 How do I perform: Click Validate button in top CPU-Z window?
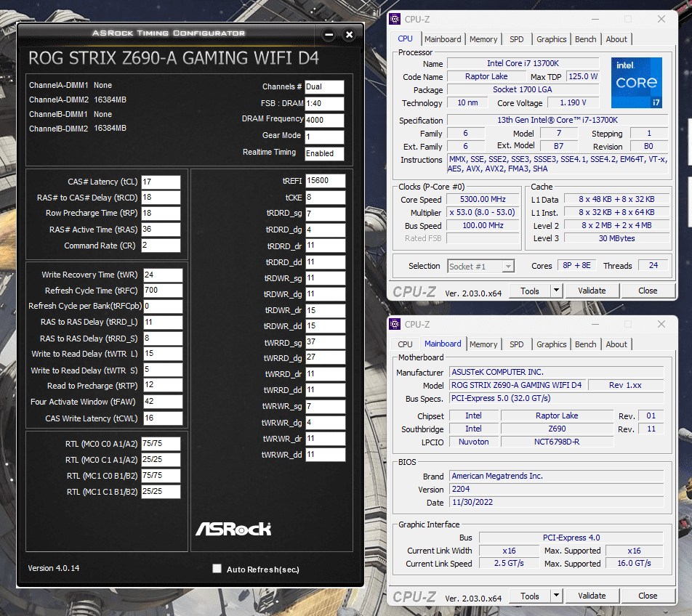tap(592, 291)
